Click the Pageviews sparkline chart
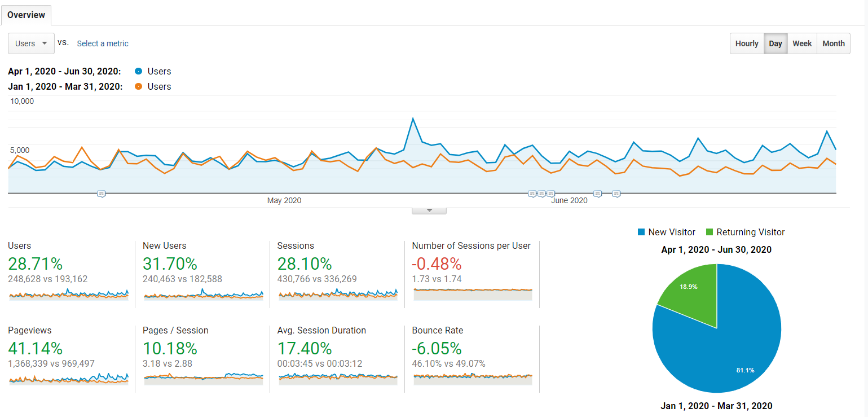 68,378
